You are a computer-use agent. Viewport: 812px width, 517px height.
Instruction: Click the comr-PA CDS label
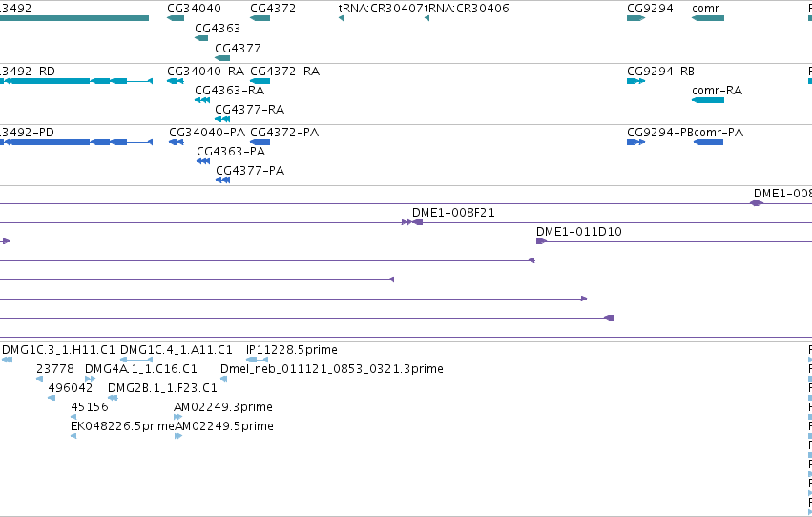pyautogui.click(x=718, y=132)
